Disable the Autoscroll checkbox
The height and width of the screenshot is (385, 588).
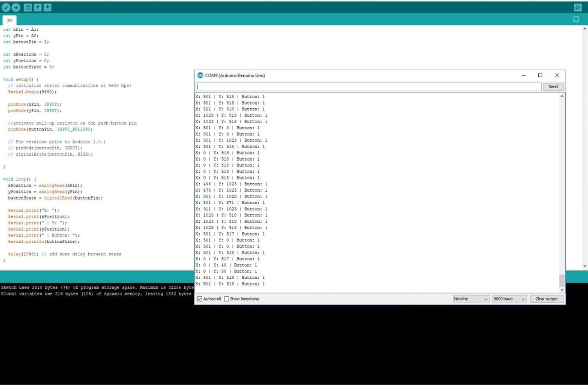(x=200, y=299)
